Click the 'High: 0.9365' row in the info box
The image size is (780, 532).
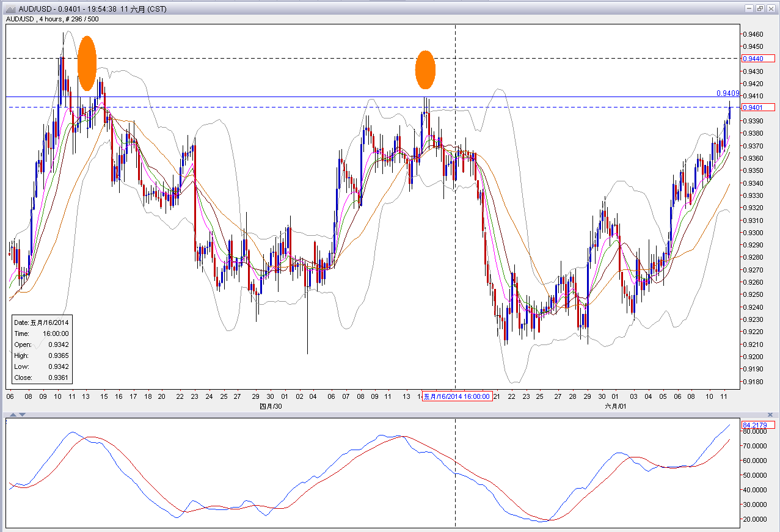(42, 355)
